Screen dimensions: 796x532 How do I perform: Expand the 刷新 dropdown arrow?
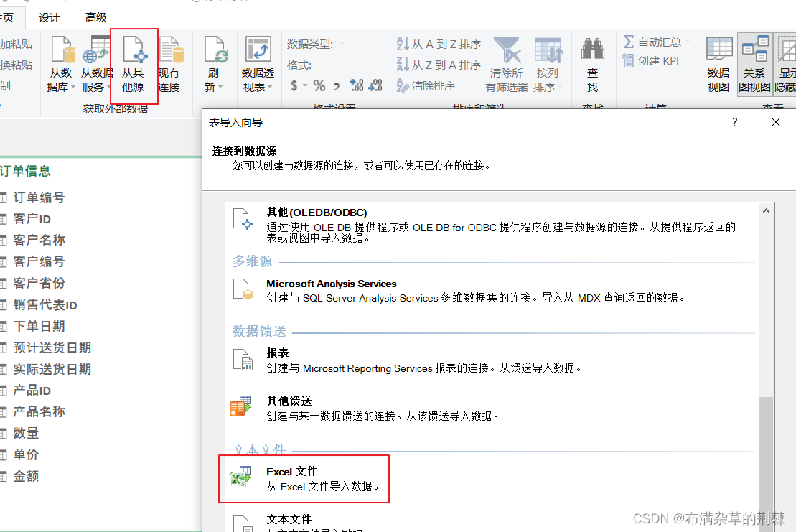[x=220, y=88]
